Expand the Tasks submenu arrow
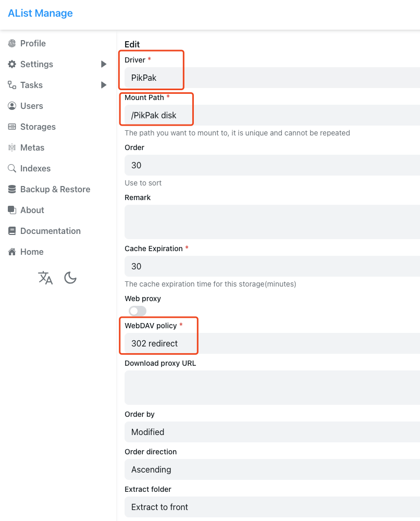The width and height of the screenshot is (420, 521). [104, 85]
